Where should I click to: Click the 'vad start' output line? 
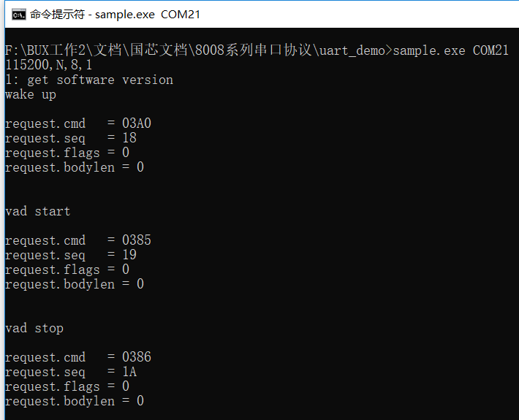click(38, 211)
